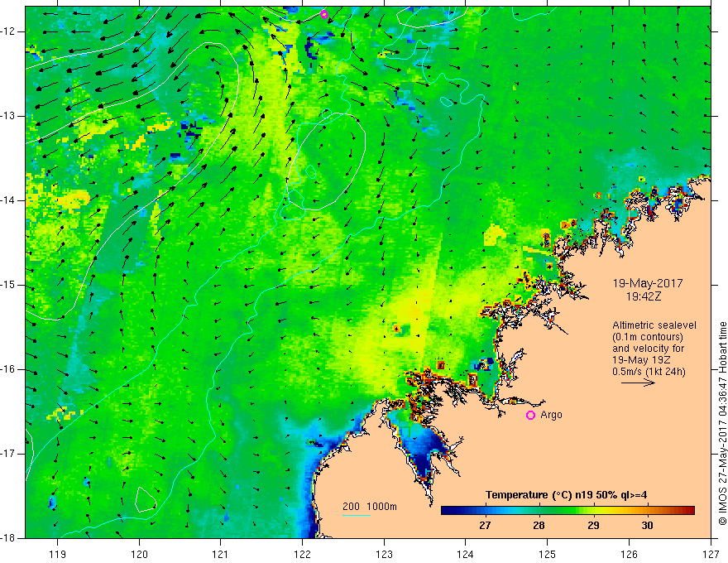The height and width of the screenshot is (563, 728).
Task: Click the longitude label 125
Action: (548, 554)
